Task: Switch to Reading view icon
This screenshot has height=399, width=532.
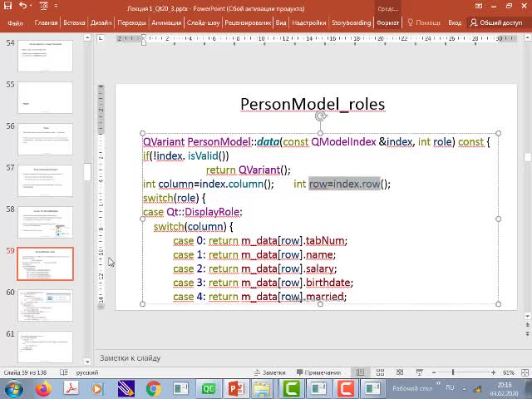Action: coord(400,372)
